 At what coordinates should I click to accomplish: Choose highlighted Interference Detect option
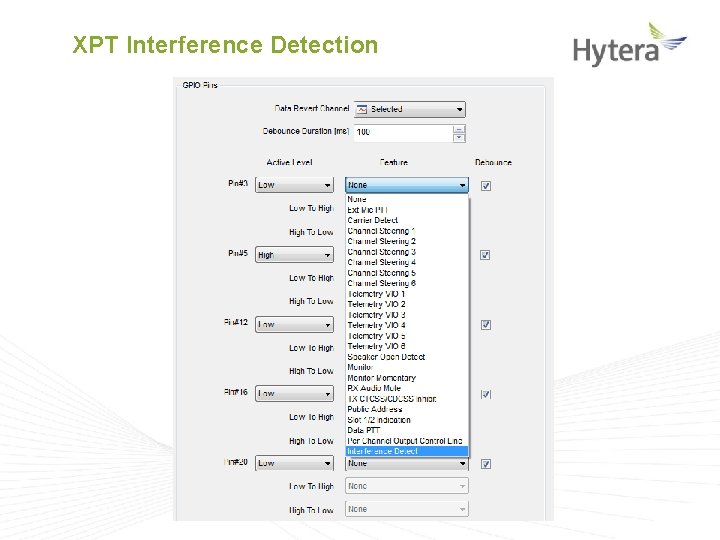[x=406, y=451]
